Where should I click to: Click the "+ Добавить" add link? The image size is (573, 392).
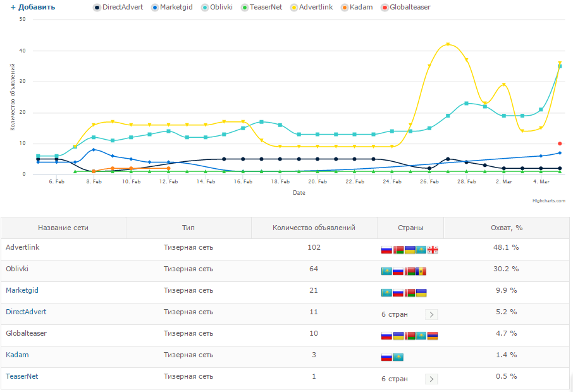pyautogui.click(x=33, y=8)
